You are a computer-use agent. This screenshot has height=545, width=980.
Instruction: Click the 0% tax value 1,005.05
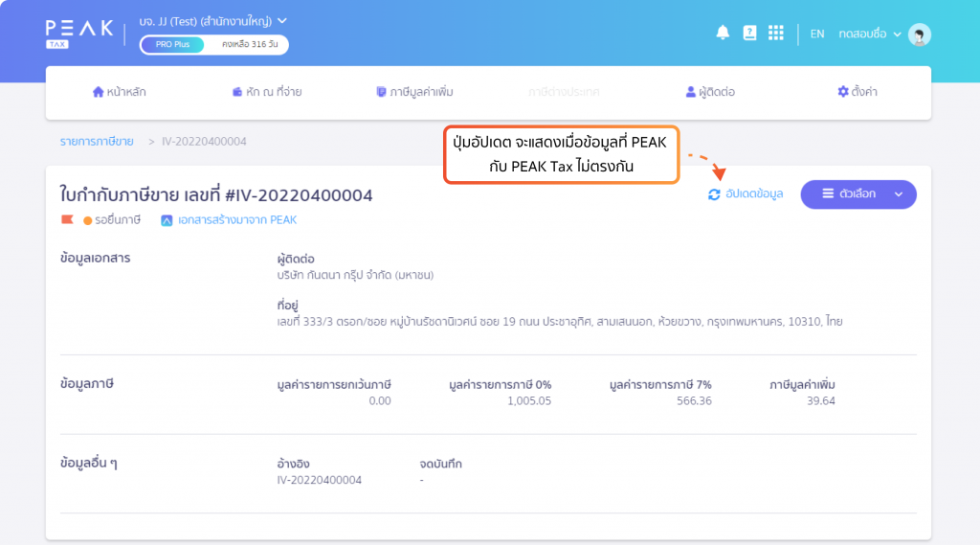tap(528, 401)
